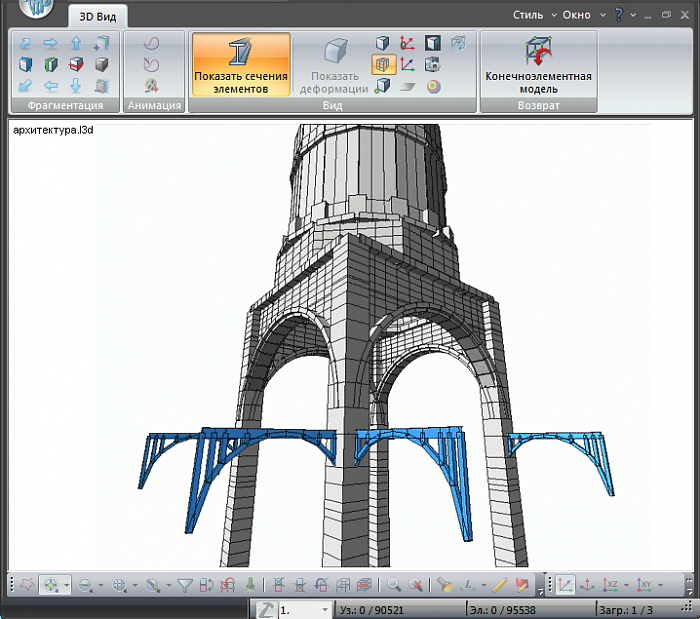
Task: Click the filter funnel icon
Action: (185, 585)
